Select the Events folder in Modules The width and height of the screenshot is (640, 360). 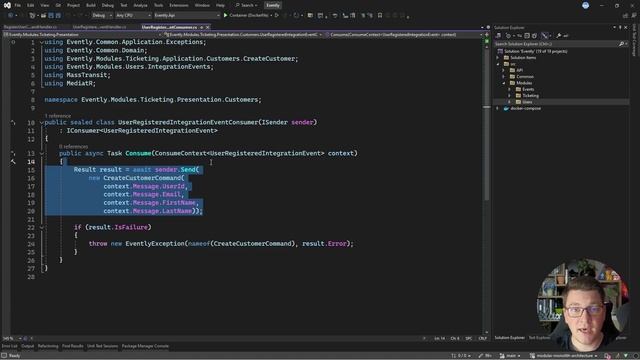tap(528, 89)
